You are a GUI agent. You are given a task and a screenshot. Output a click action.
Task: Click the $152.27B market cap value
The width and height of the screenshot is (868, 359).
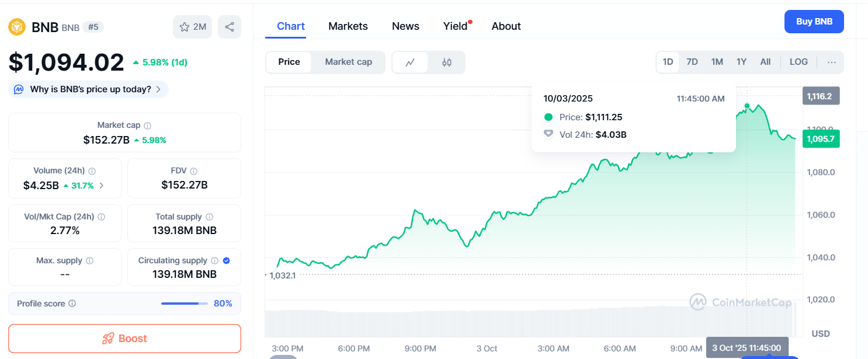tap(106, 140)
